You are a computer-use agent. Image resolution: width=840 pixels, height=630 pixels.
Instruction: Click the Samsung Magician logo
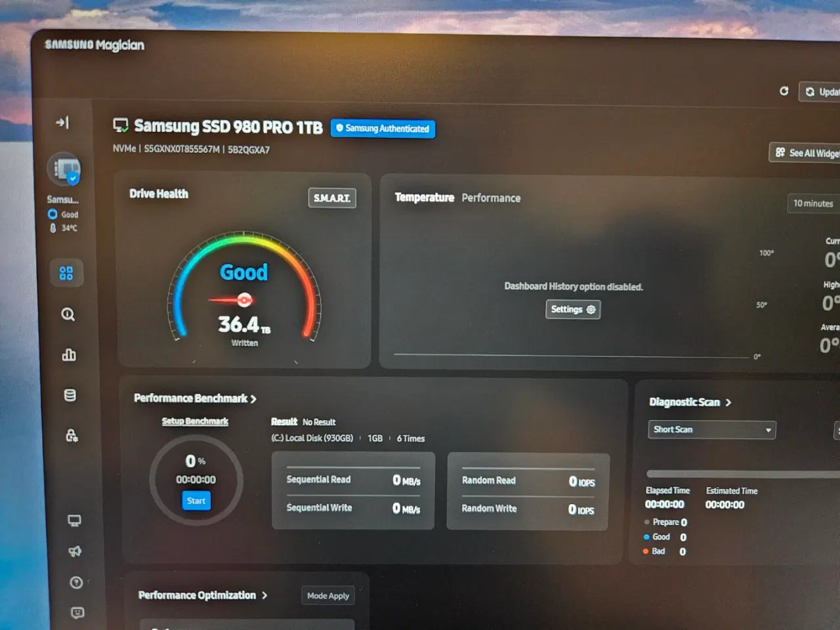tap(94, 45)
